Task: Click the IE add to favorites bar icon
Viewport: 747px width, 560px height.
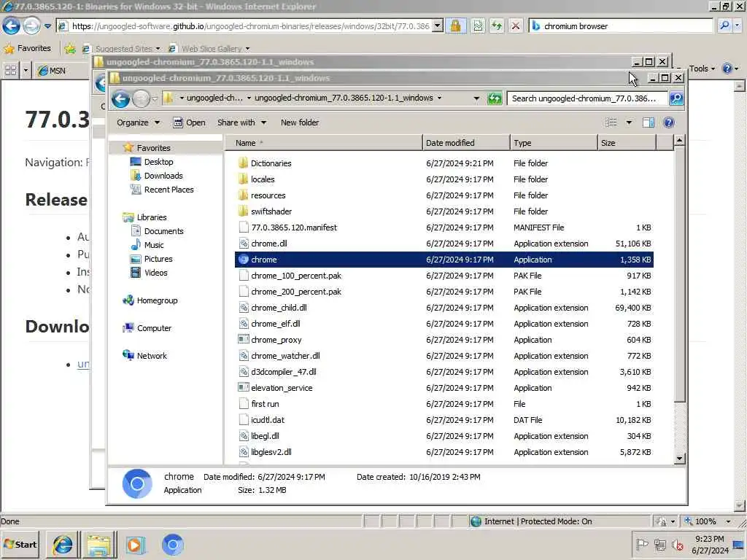Action: click(x=70, y=48)
